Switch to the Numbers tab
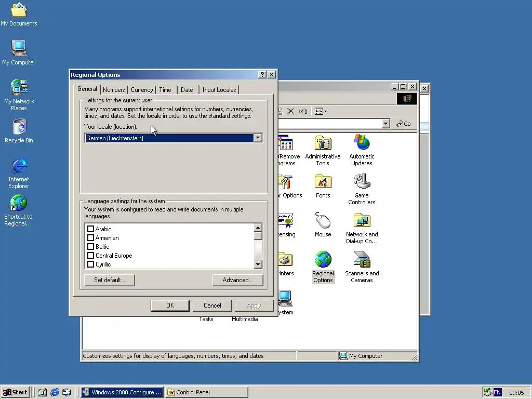 tap(114, 90)
